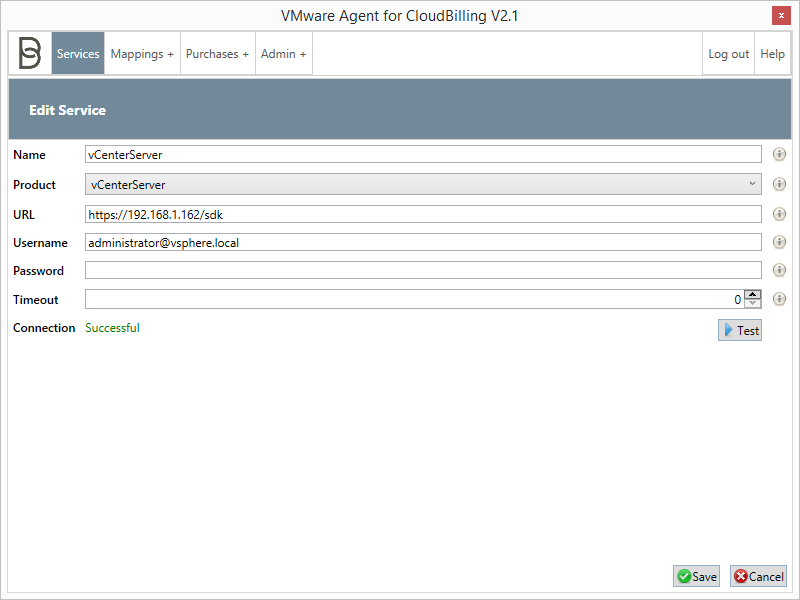Click the Log out button
The height and width of the screenshot is (600, 800).
pos(727,53)
